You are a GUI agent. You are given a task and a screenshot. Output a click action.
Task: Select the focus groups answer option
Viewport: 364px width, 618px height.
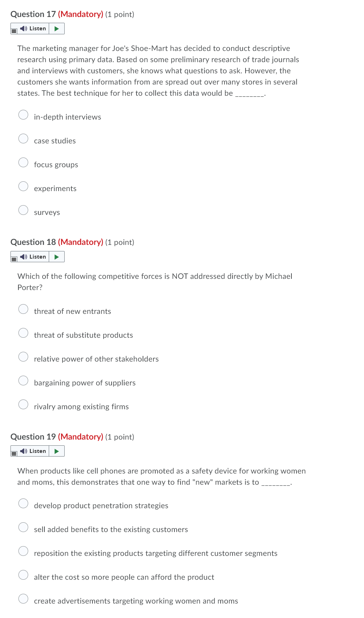[23, 162]
